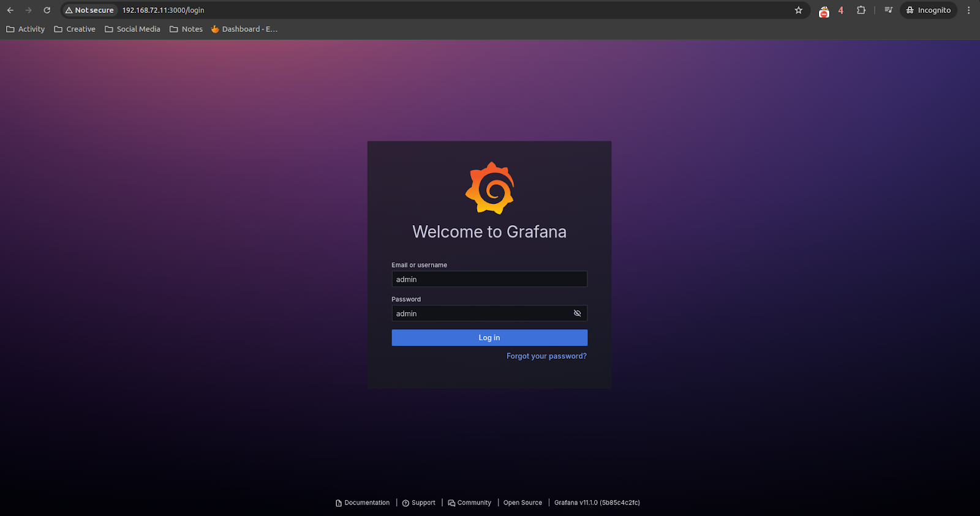The height and width of the screenshot is (516, 980).
Task: Bookmark this page with the star icon
Action: [x=799, y=10]
